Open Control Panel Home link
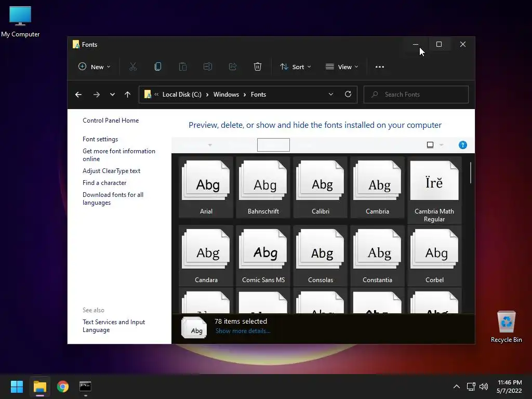The width and height of the screenshot is (532, 399). coord(111,121)
